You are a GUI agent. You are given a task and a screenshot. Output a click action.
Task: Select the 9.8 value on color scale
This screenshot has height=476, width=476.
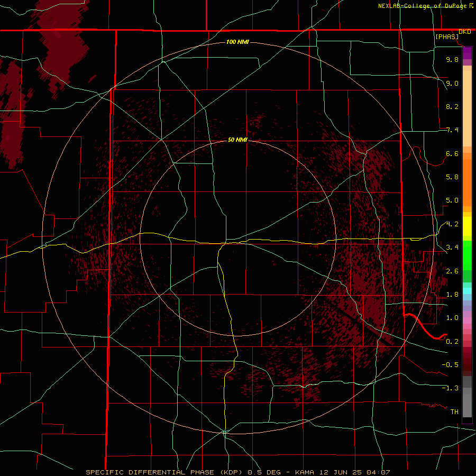(452, 59)
